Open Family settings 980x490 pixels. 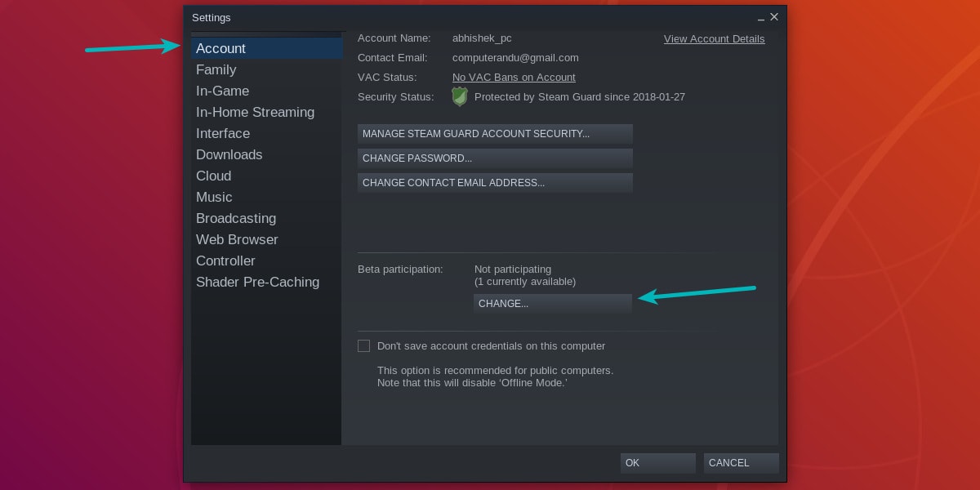pos(216,69)
